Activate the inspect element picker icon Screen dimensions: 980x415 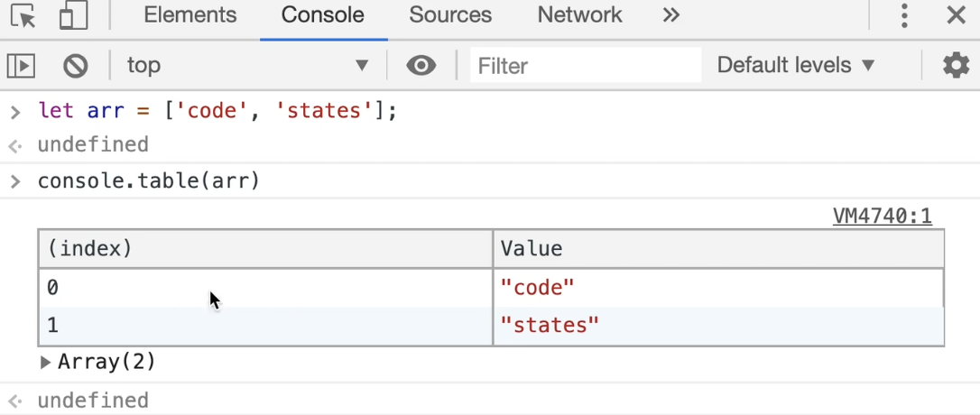(23, 15)
